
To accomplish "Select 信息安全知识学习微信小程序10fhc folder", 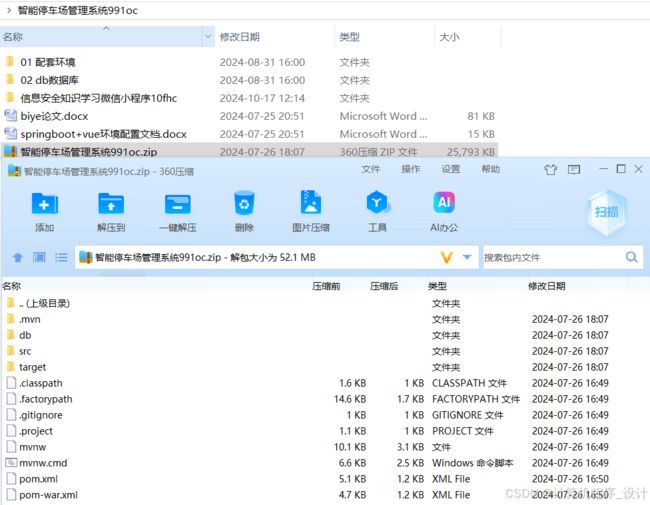I will 99,98.
